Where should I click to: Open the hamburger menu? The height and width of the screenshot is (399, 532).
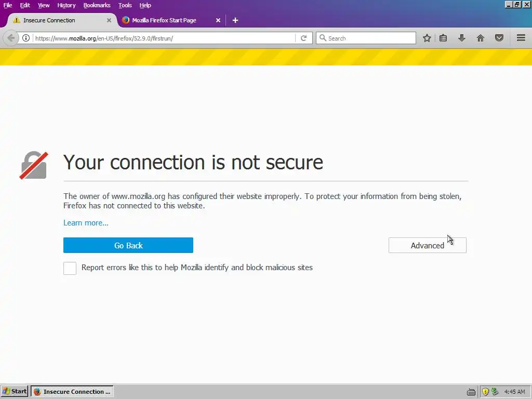pos(521,38)
